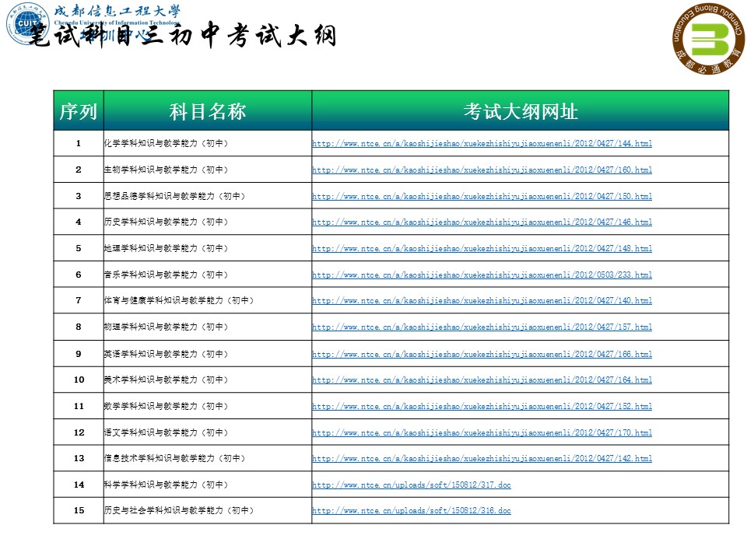Screen dimensions: 747x560
Task: Open the 思想品德学科 syllabus link ending 150.html
Action: pos(482,196)
